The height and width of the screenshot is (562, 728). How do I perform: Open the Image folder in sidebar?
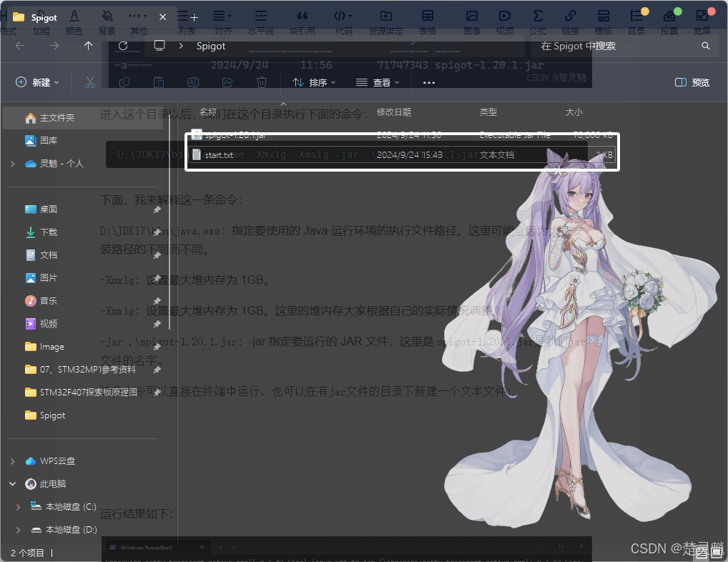coord(44,346)
